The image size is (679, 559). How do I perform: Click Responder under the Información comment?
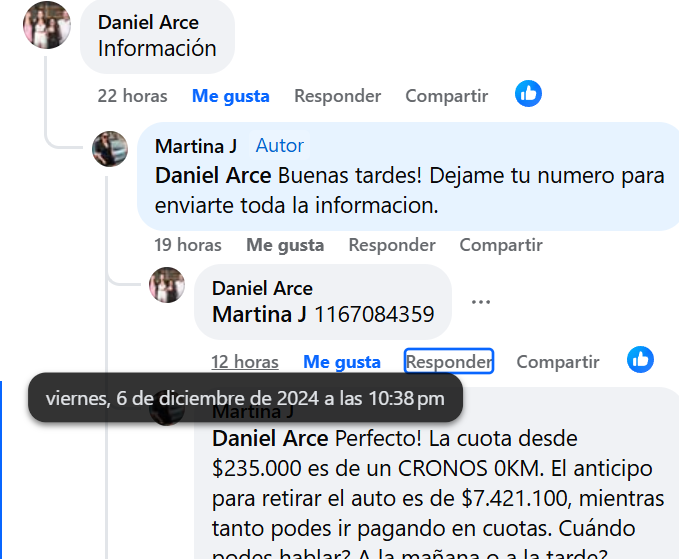(337, 96)
